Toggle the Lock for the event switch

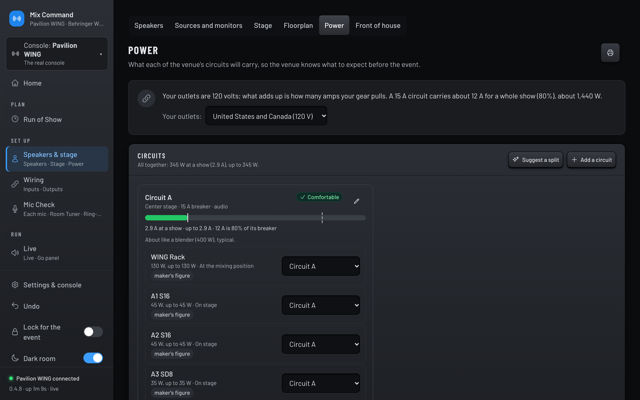[93, 332]
